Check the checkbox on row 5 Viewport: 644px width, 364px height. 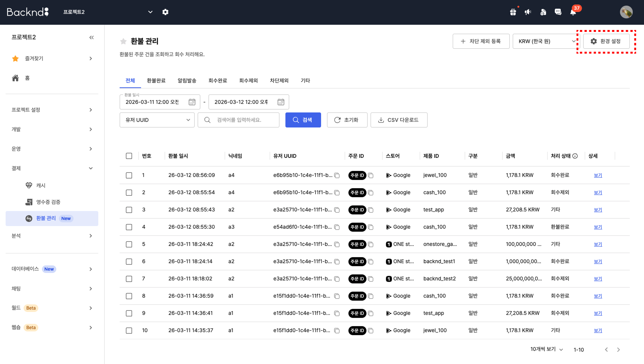[129, 244]
